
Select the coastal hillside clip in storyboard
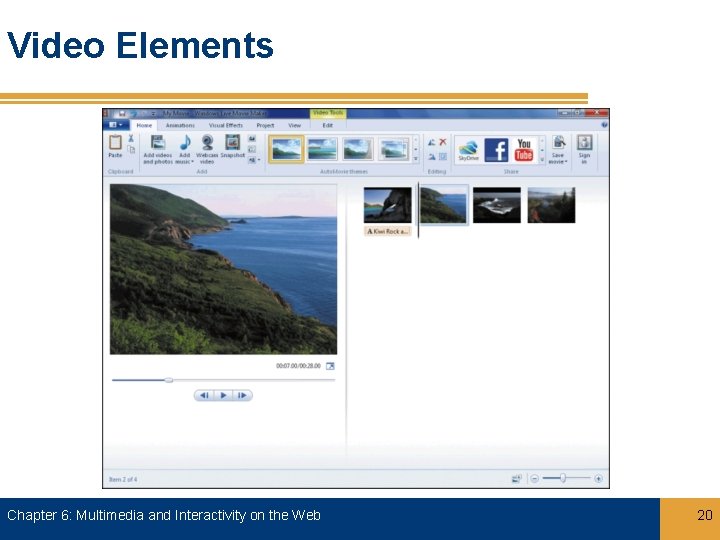[x=444, y=205]
